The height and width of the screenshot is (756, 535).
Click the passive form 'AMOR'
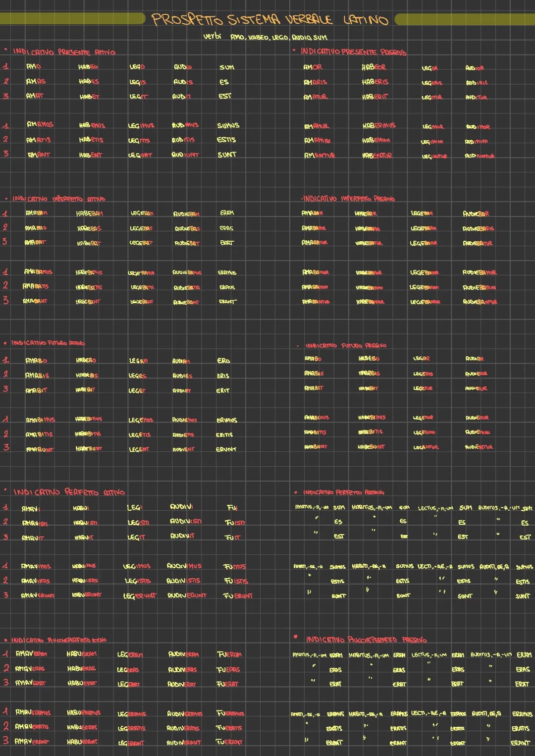pos(313,67)
